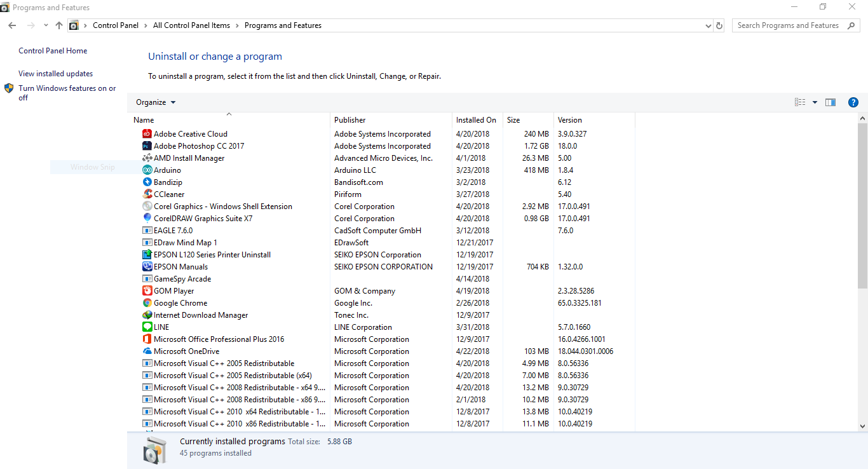The height and width of the screenshot is (469, 868).
Task: Click the scroll down arrow of list
Action: (862, 426)
